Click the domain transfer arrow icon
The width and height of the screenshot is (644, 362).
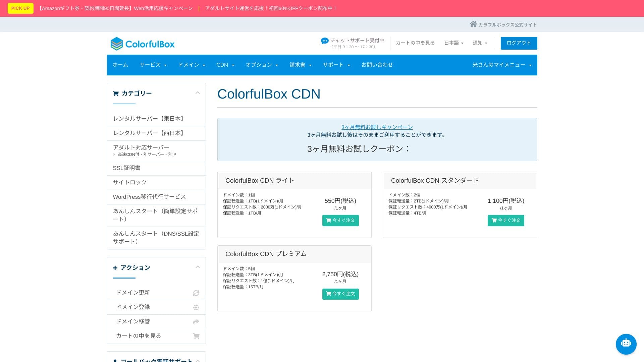(x=196, y=322)
